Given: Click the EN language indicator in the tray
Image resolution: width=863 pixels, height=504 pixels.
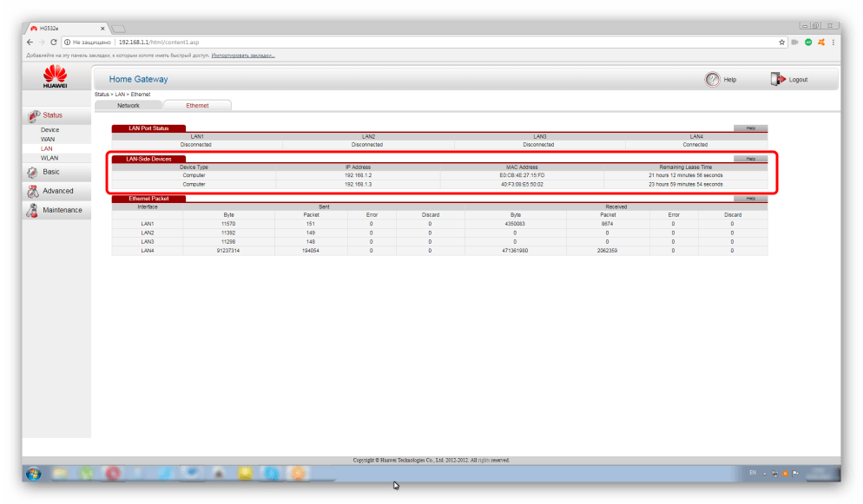Looking at the screenshot, I should pos(753,473).
